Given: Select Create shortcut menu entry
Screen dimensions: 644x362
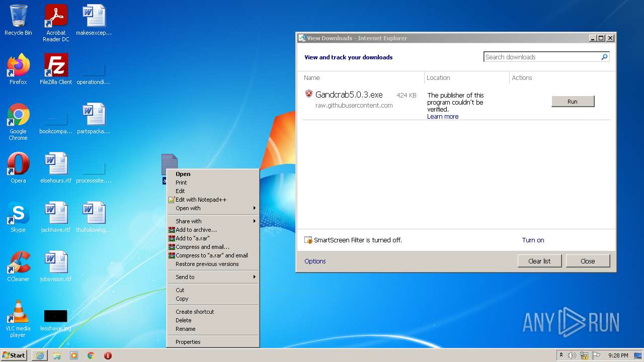Looking at the screenshot, I should pyautogui.click(x=213, y=312).
